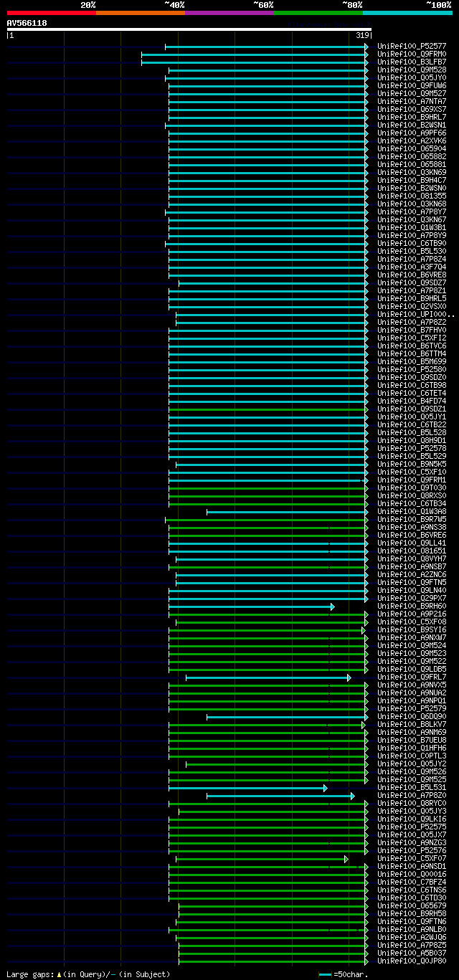459x980 pixels.
Task: Select label UniRef100_O65904
Action: click(412, 149)
